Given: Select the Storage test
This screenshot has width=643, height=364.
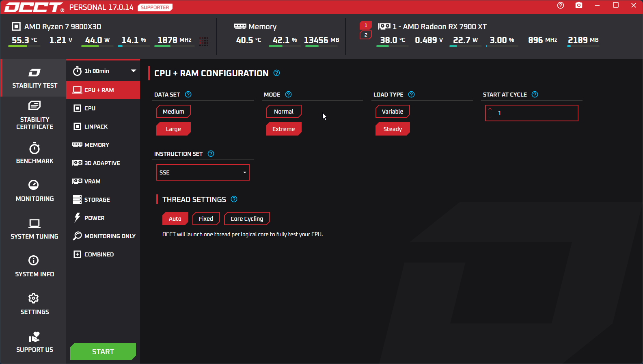Looking at the screenshot, I should (103, 200).
